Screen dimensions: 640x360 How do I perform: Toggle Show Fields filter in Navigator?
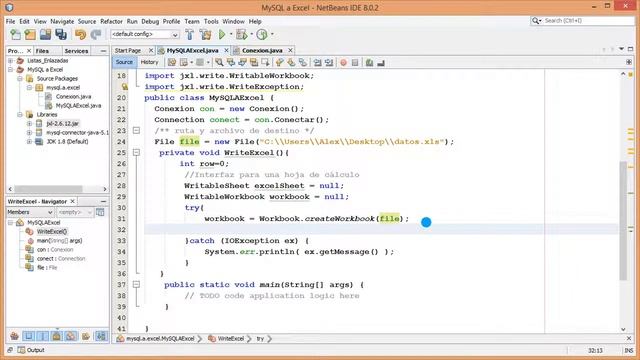28,336
